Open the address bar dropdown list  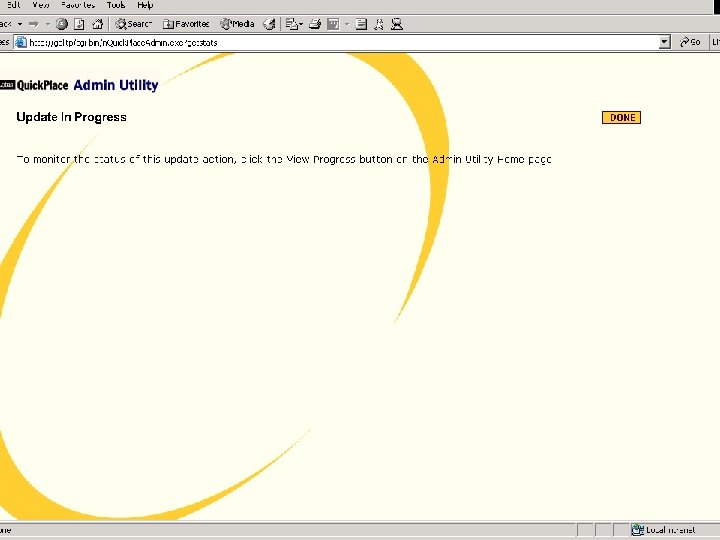pyautogui.click(x=664, y=43)
